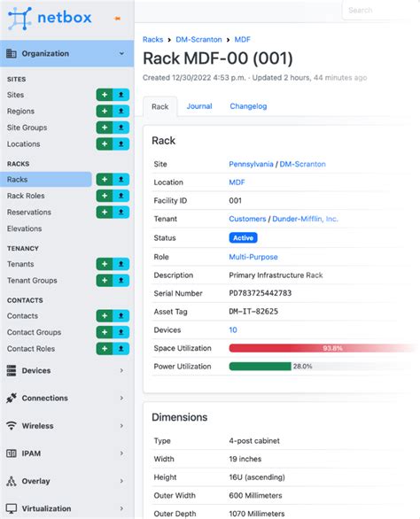This screenshot has height=519, width=420.
Task: Expand the Devices menu section
Action: pyautogui.click(x=67, y=370)
